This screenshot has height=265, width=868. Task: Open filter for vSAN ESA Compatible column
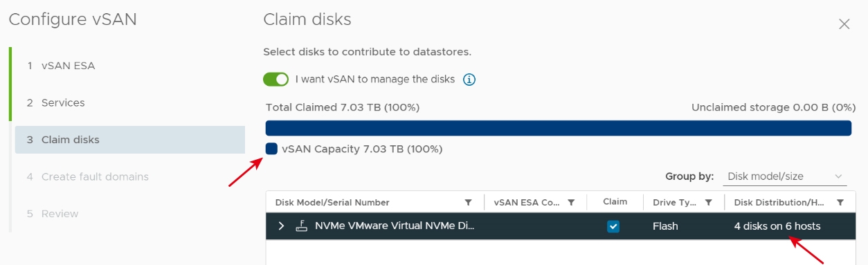coord(571,203)
